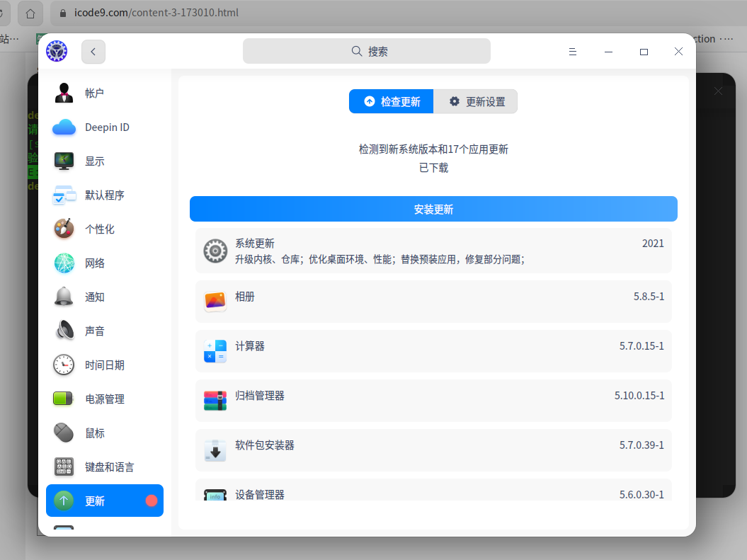
Task: Click the Update (更新) green arrow icon
Action: pyautogui.click(x=64, y=501)
